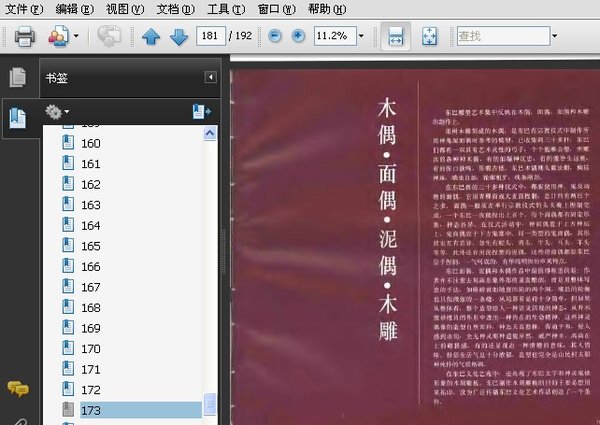Click the Print icon in toolbar
Viewport: 600px width, 425px height.
tap(25, 36)
